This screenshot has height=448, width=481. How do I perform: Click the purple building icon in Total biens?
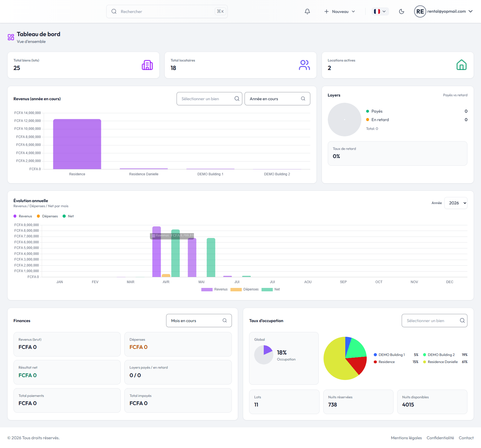tap(147, 65)
